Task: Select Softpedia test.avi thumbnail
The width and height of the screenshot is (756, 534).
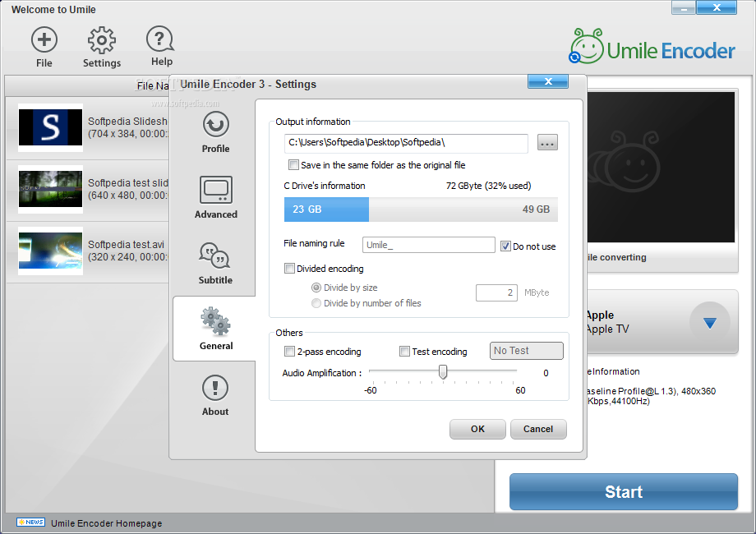Action: pyautogui.click(x=51, y=251)
